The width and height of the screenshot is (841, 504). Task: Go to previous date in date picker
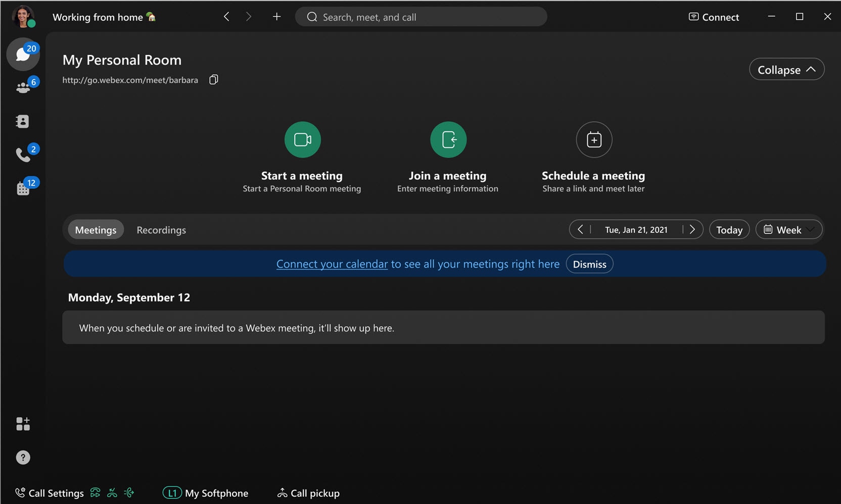coord(580,230)
